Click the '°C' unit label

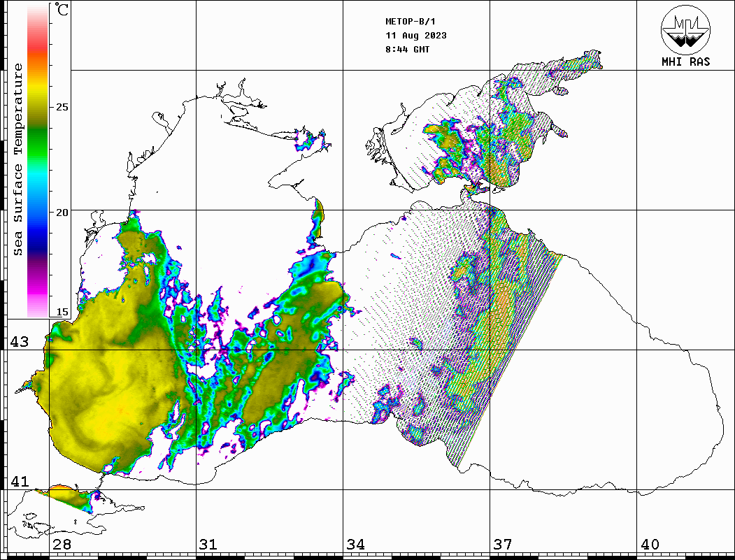click(61, 9)
